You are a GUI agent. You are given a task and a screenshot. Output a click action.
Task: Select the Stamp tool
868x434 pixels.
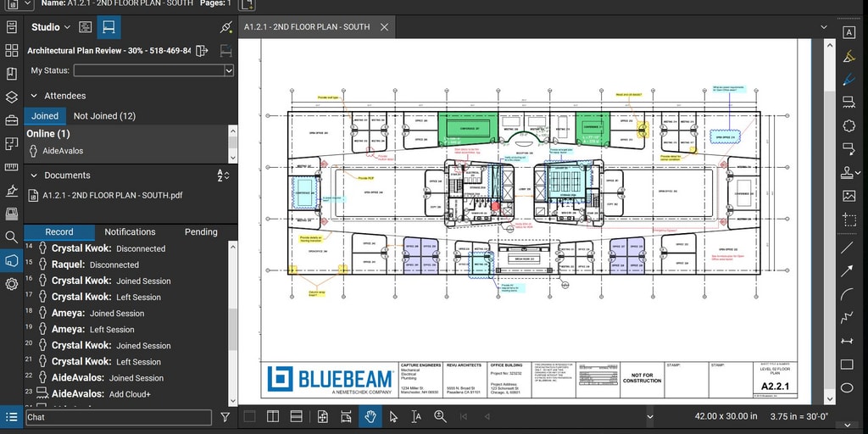[847, 172]
